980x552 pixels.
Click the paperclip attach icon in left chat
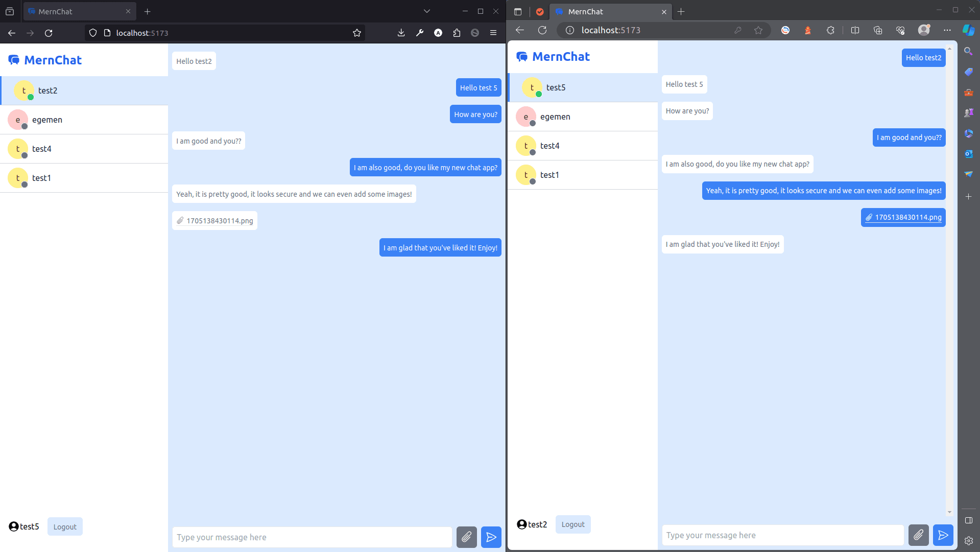tap(466, 537)
